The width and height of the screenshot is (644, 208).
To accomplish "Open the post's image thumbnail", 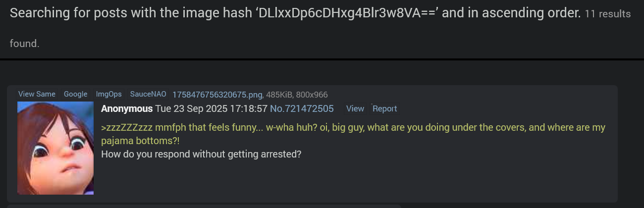I will (x=55, y=148).
